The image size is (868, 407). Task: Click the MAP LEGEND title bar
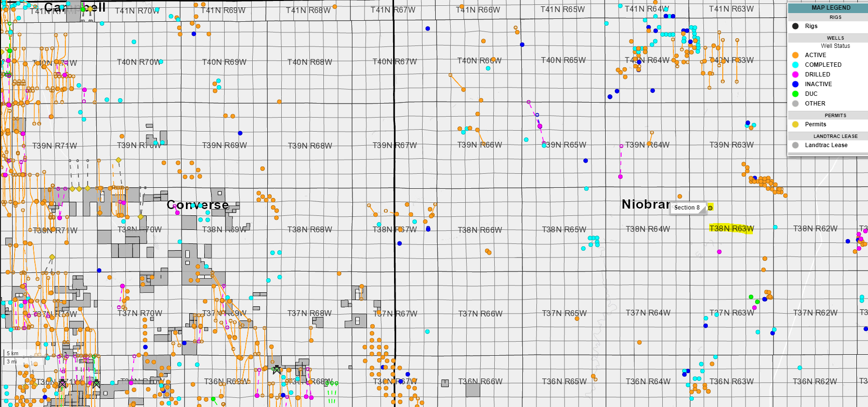click(830, 8)
